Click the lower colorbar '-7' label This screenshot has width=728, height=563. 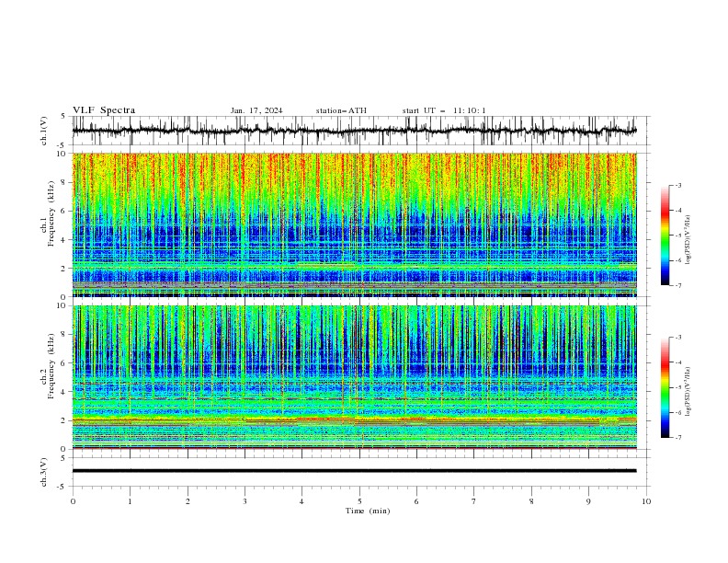coord(677,438)
